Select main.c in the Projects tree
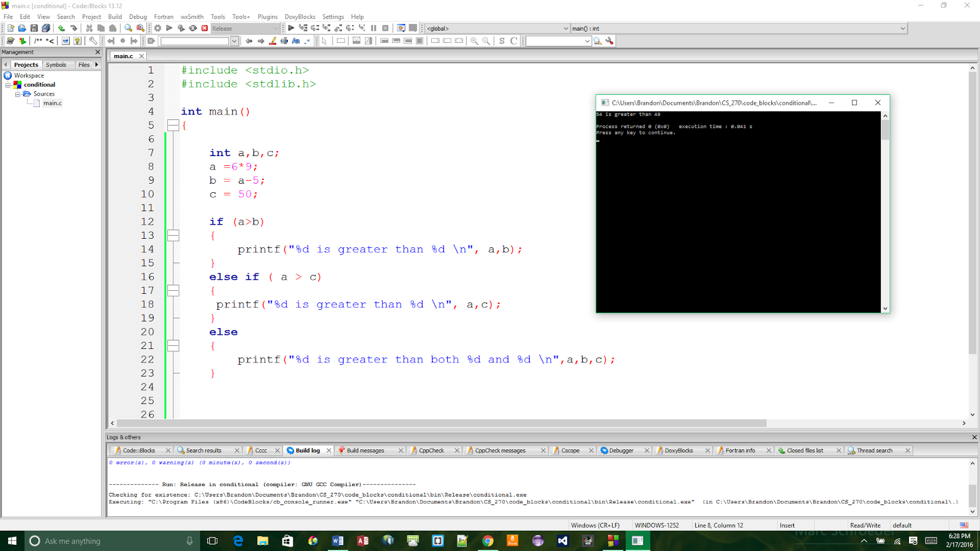This screenshot has height=551, width=980. tap(53, 103)
